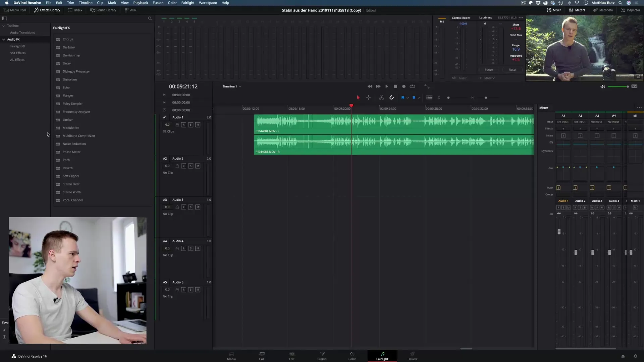Screen dimensions: 644x362
Task: Open project settings gear icon
Action: [635, 356]
